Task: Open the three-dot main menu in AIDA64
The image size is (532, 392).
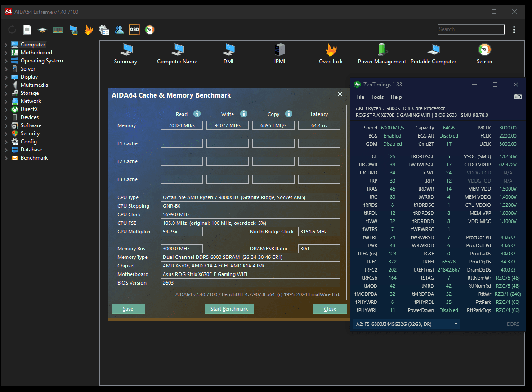Action: pos(514,30)
